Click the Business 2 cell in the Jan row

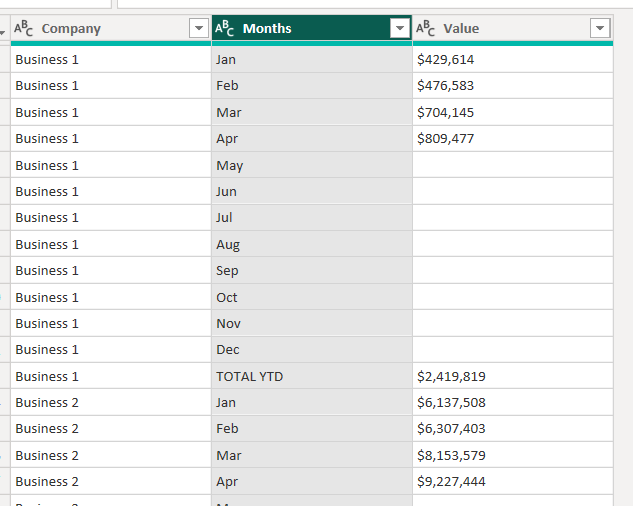coord(111,402)
